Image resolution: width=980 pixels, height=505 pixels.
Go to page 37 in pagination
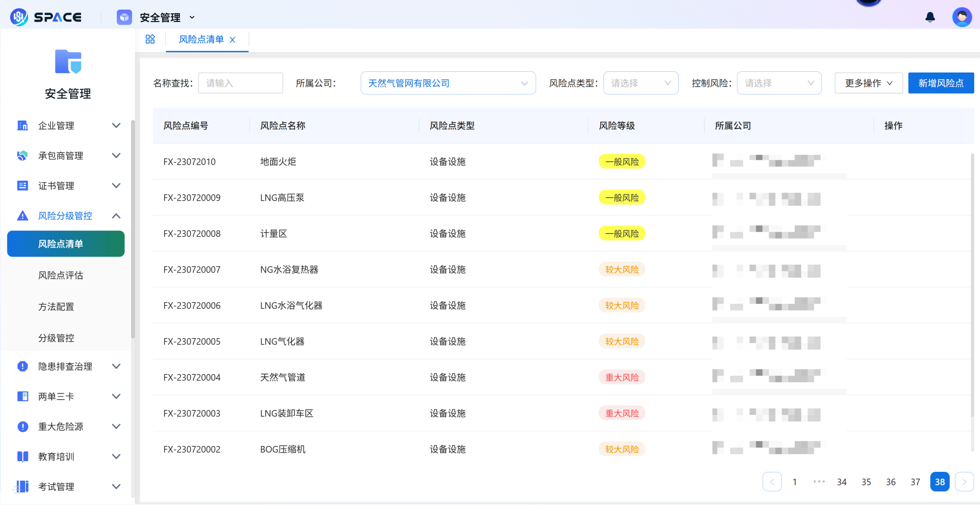(x=915, y=481)
